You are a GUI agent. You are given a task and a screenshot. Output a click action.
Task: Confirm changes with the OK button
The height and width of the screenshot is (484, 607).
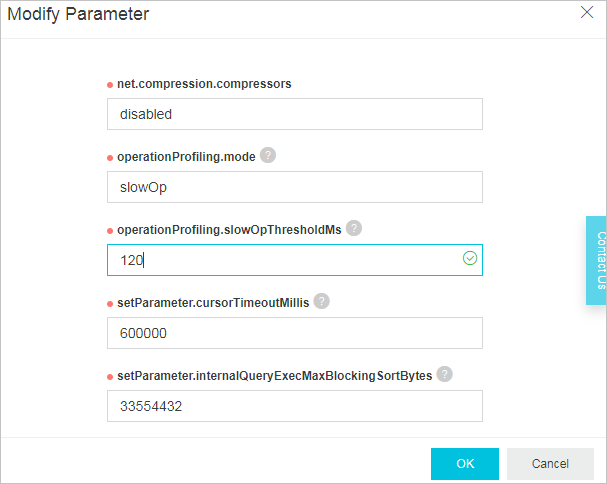pyautogui.click(x=465, y=463)
